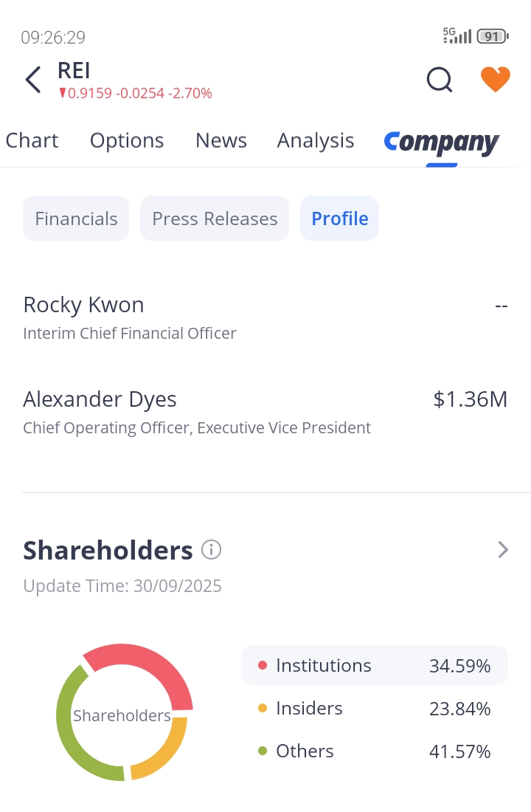Select the Company tab
The height and width of the screenshot is (812, 531).
(441, 142)
